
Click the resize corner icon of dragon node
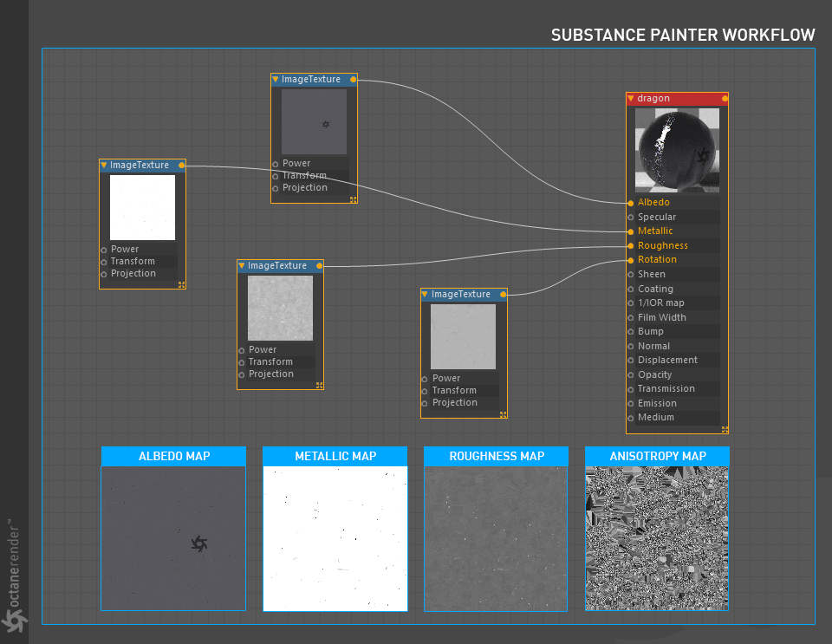[x=725, y=430]
